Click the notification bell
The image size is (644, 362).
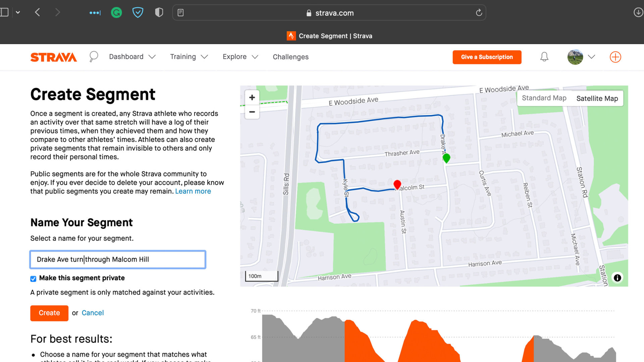(544, 57)
